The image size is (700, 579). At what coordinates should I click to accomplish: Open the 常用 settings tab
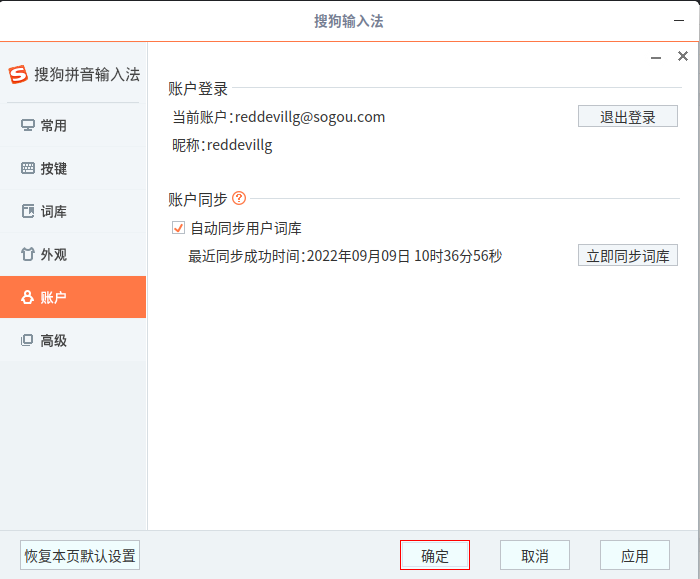tap(73, 126)
